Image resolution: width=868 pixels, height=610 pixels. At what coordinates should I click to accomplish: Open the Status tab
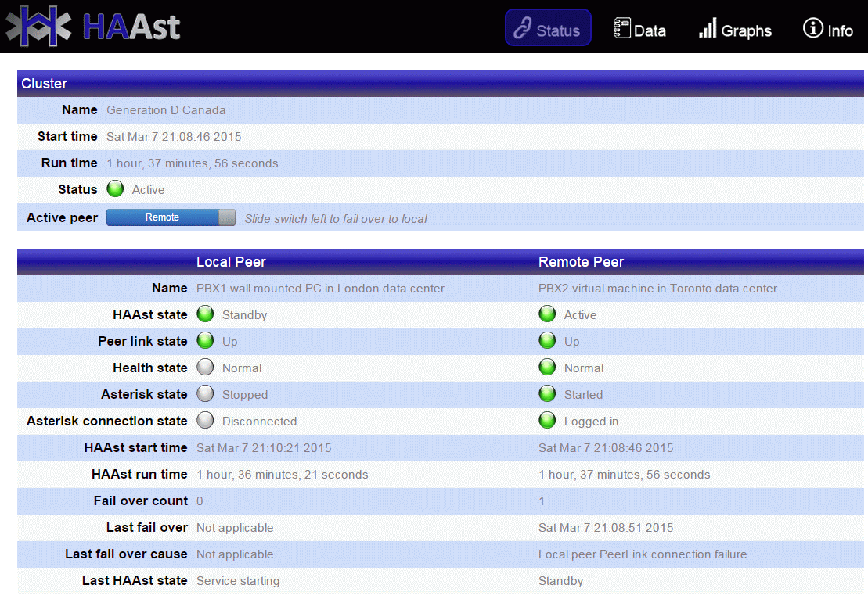(x=547, y=30)
